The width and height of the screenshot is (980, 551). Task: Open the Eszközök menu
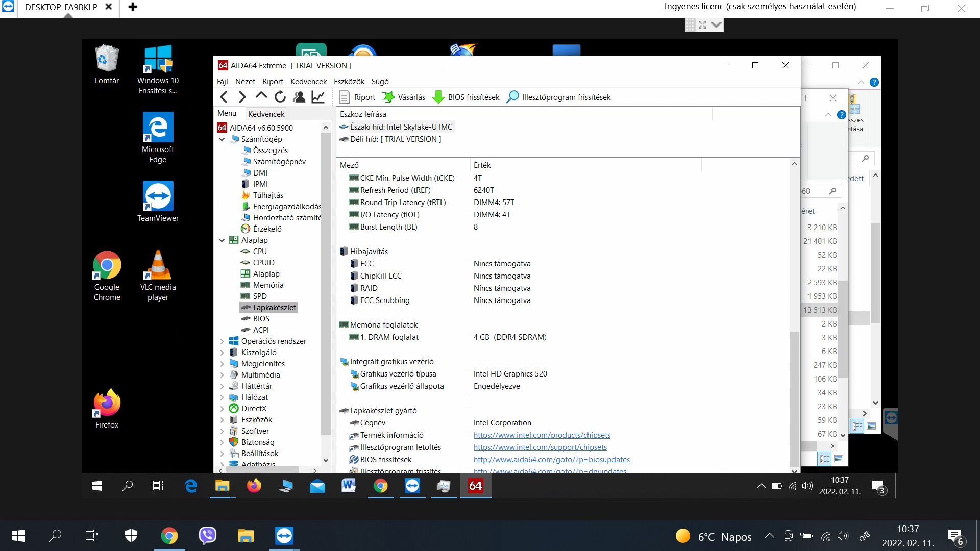(349, 82)
